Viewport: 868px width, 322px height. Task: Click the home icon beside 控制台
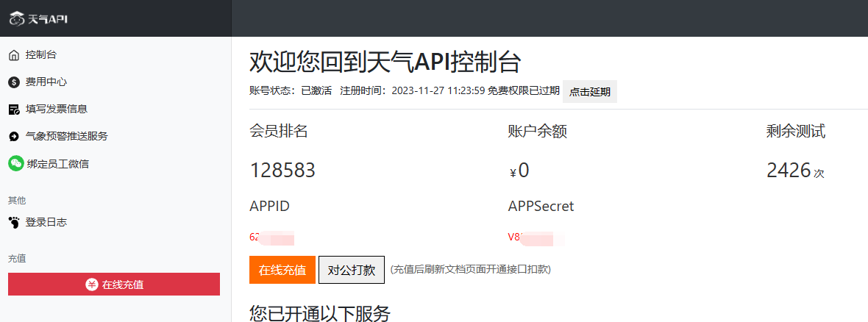pyautogui.click(x=14, y=55)
